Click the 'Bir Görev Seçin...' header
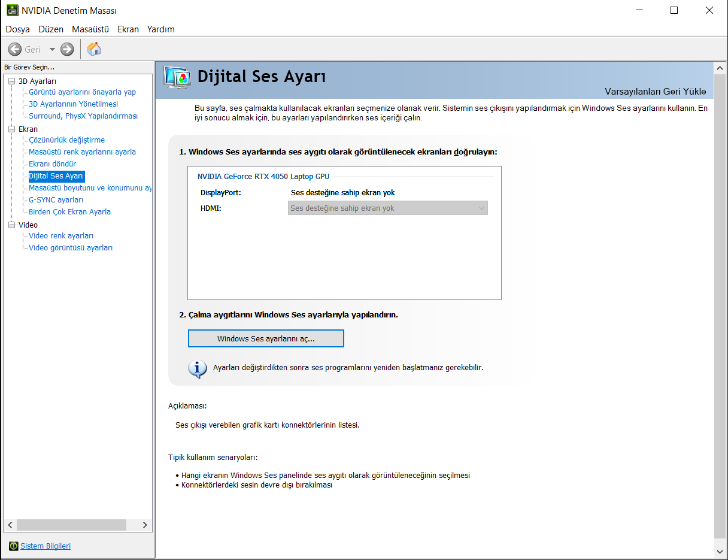Screen dimensions: 728x560 (x=29, y=67)
